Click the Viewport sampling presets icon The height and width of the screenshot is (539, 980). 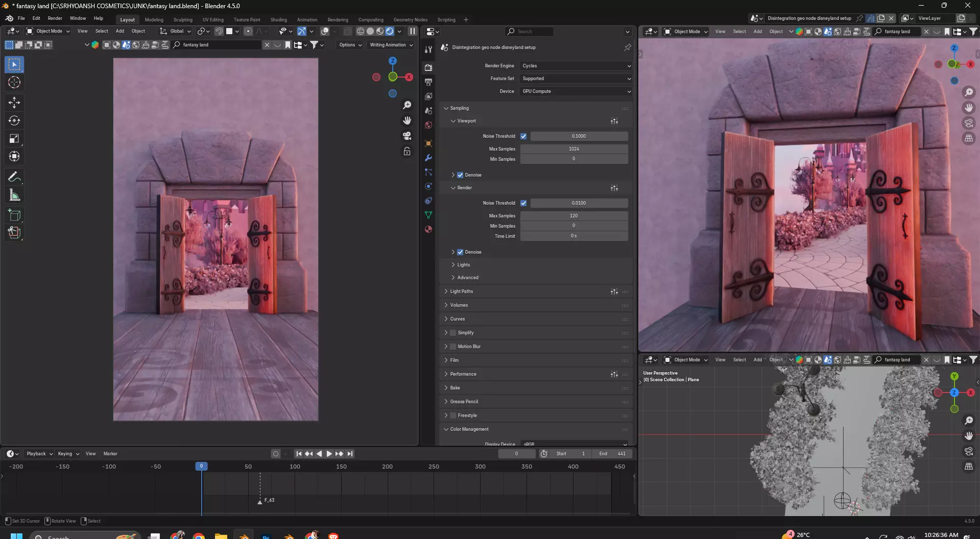[x=614, y=121]
